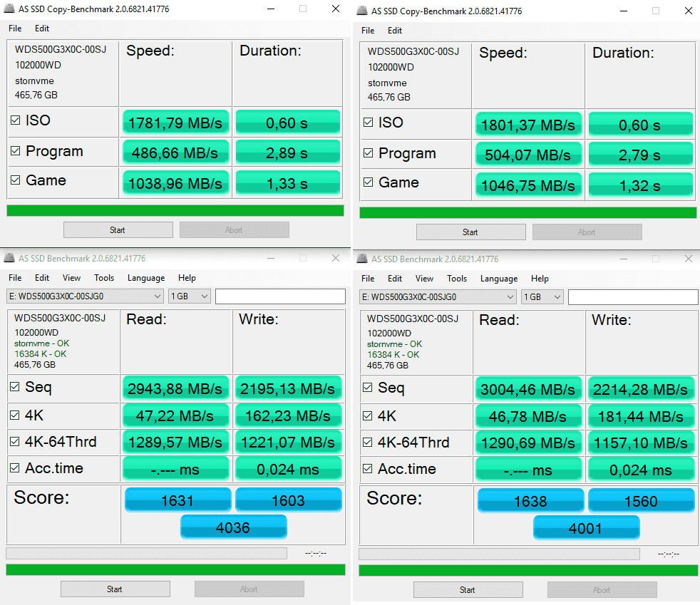Viewport: 700px width, 605px height.
Task: Open the drive dropdown in the window scoring 4036
Action: pyautogui.click(x=86, y=296)
